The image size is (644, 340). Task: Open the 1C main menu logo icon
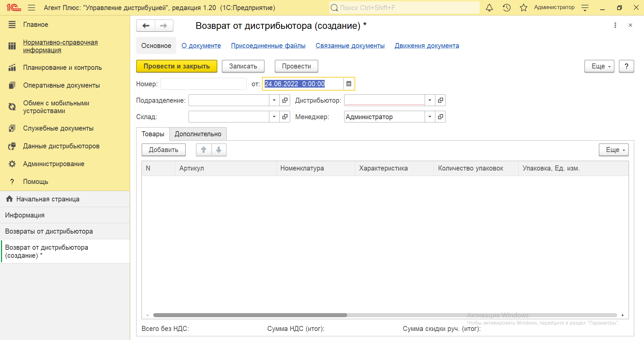tap(14, 7)
